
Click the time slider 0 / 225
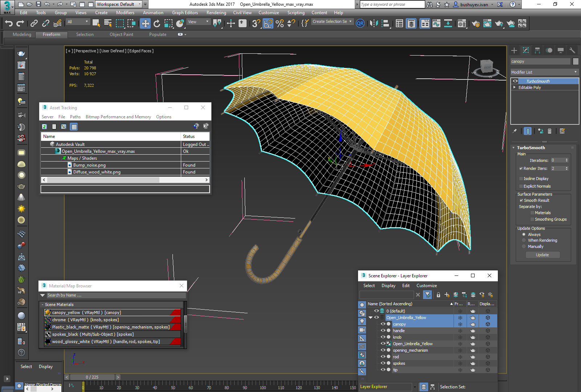point(92,377)
